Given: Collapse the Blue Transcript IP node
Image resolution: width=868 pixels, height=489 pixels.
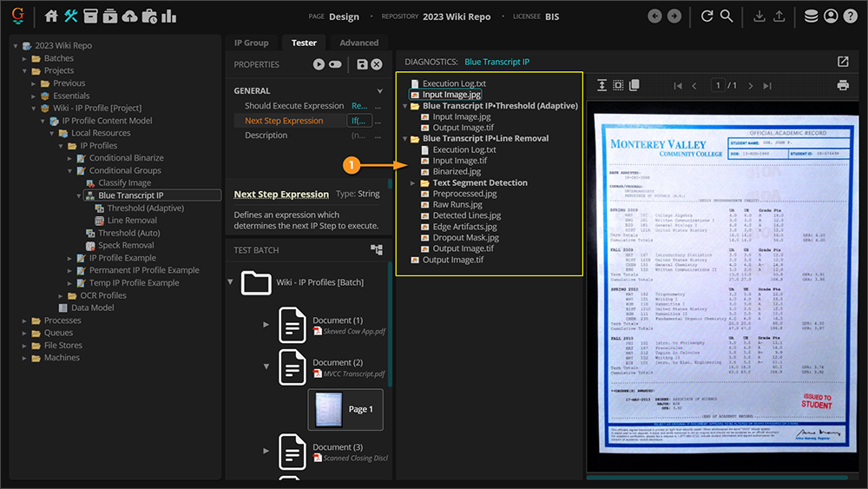Looking at the screenshot, I should tap(79, 195).
